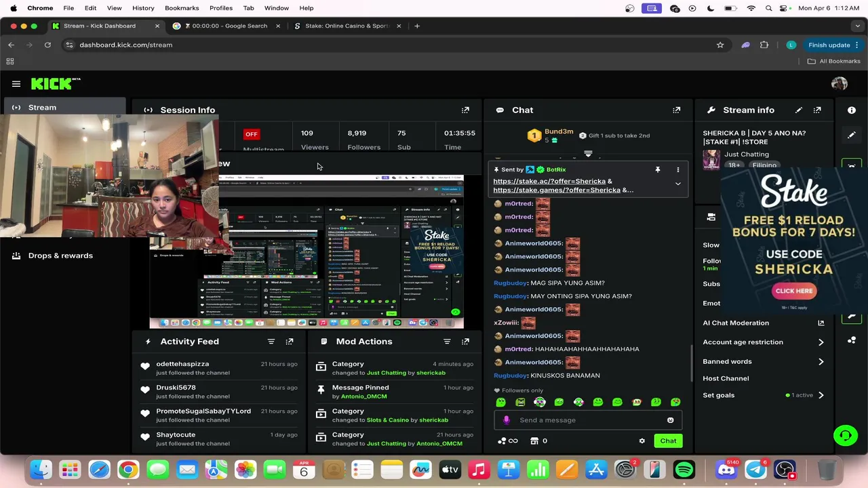Screen dimensions: 868x488
Task: Click the right sidebar pencil icon
Action: tap(852, 135)
